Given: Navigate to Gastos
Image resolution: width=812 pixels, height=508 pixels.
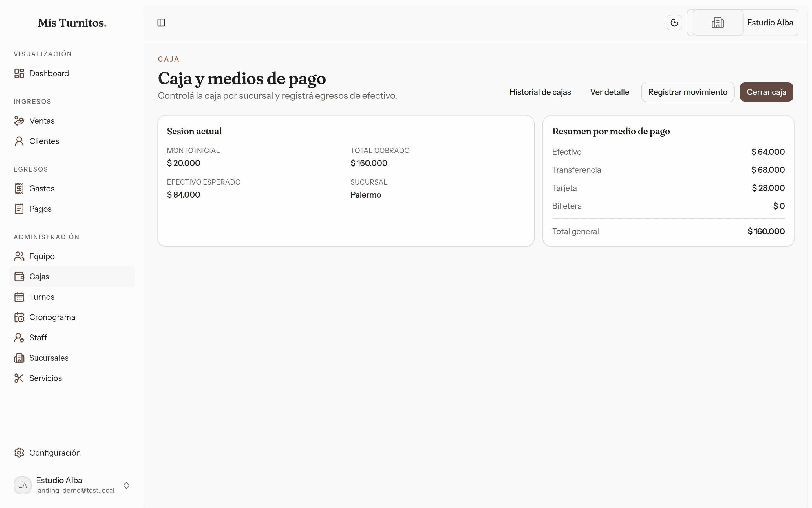Looking at the screenshot, I should coord(72,189).
